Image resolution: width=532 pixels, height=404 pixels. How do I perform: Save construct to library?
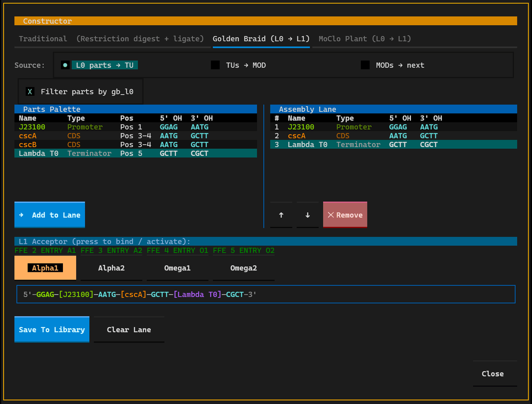click(52, 330)
